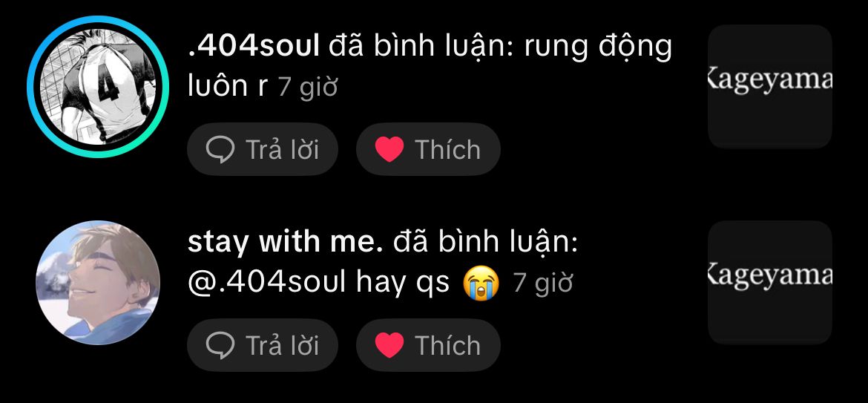Click red heart icon under .404soul's comment
868x403 pixels.
[389, 149]
